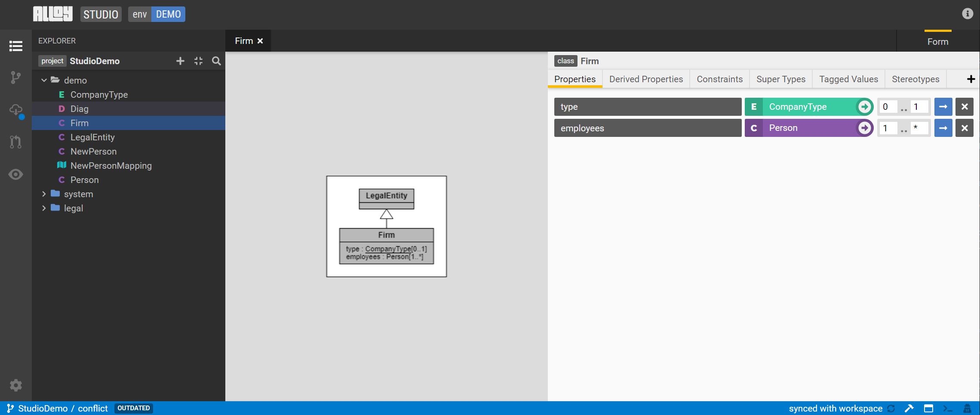980x415 pixels.
Task: Click synced with workspace status text
Action: [x=835, y=409]
